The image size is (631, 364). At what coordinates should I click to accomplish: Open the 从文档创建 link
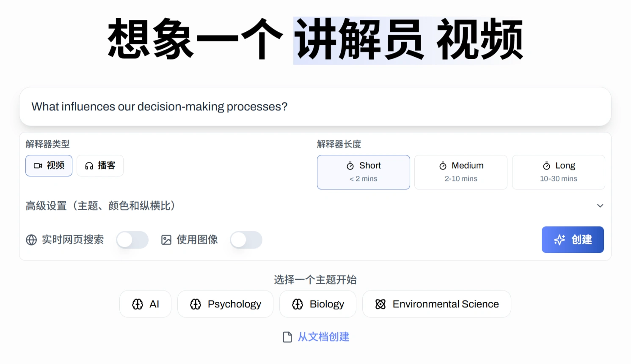[x=323, y=337]
